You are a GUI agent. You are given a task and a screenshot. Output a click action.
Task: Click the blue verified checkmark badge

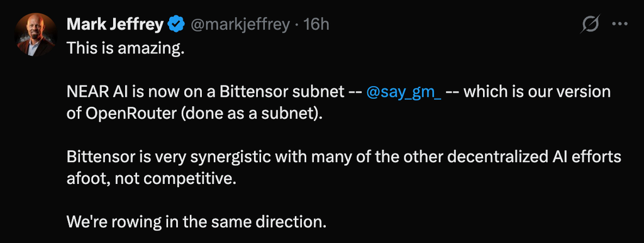tap(177, 25)
